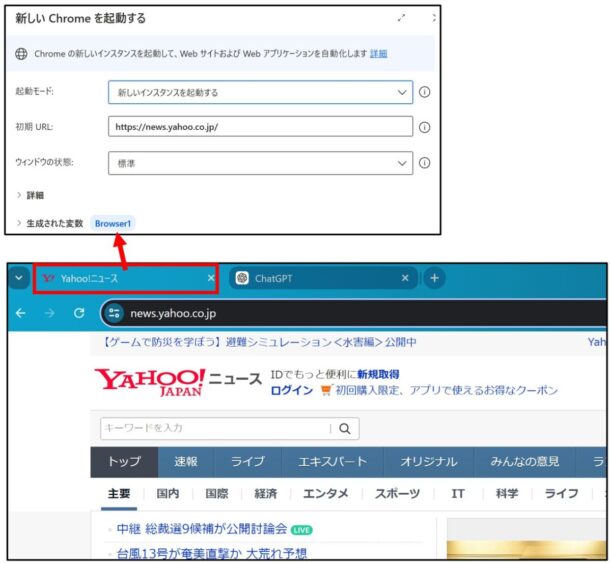Show info for 初期 URL
Screen dimensions: 611x563
(x=424, y=127)
